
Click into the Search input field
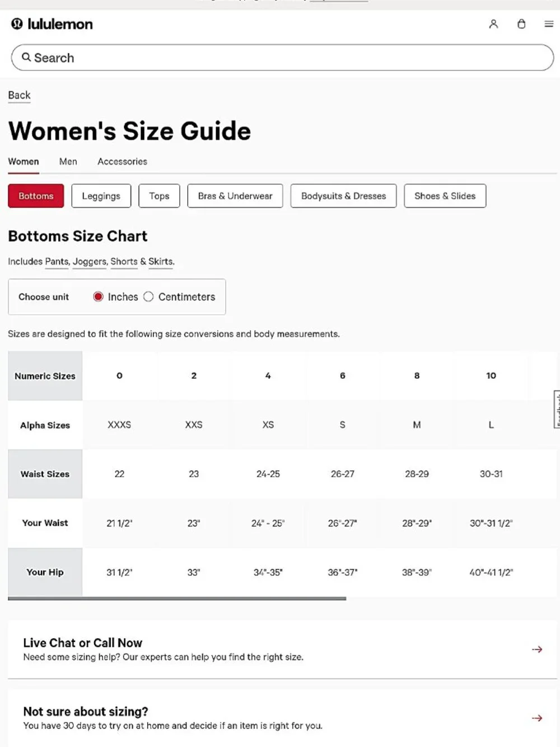coord(282,58)
